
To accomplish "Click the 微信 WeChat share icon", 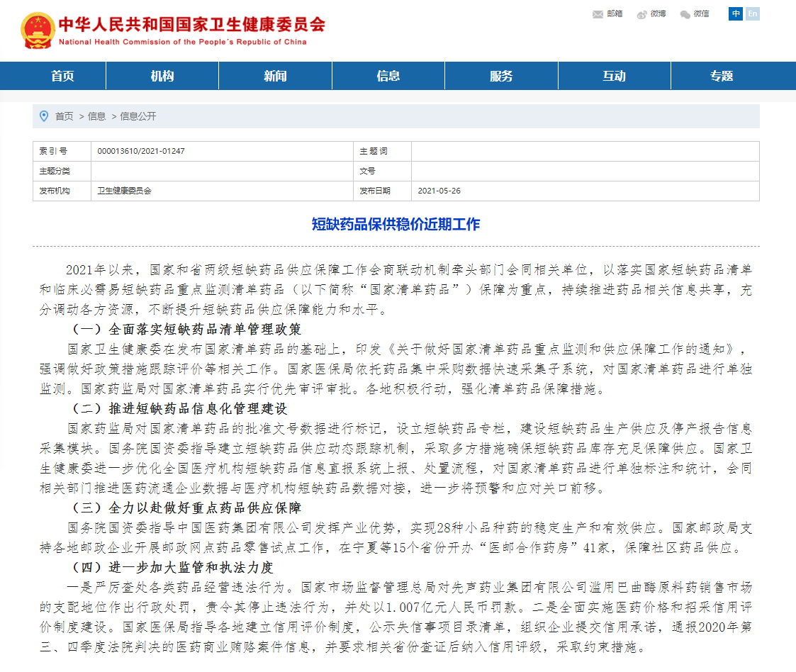I will coord(696,14).
